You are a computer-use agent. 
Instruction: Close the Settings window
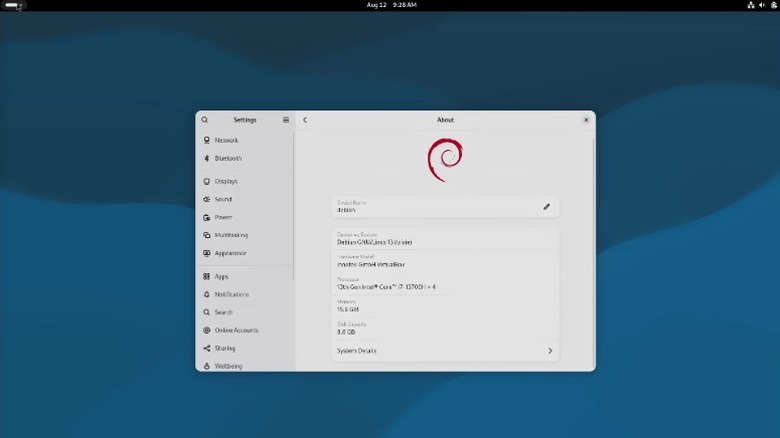586,120
